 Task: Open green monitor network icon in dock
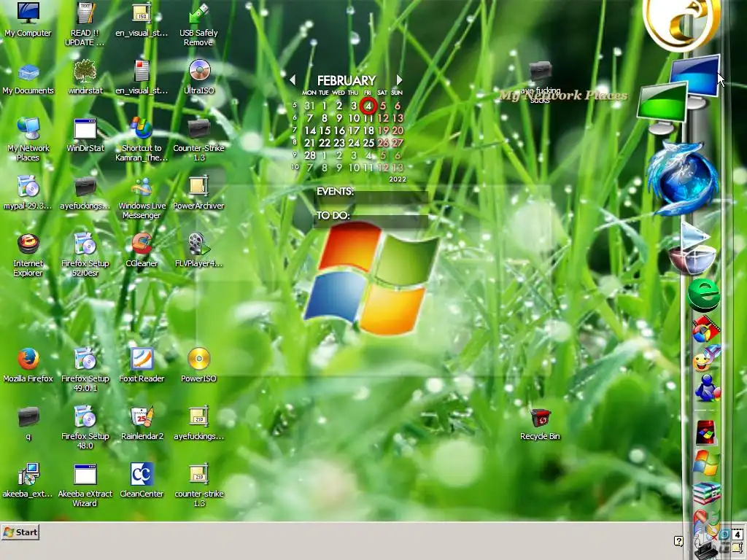662,108
